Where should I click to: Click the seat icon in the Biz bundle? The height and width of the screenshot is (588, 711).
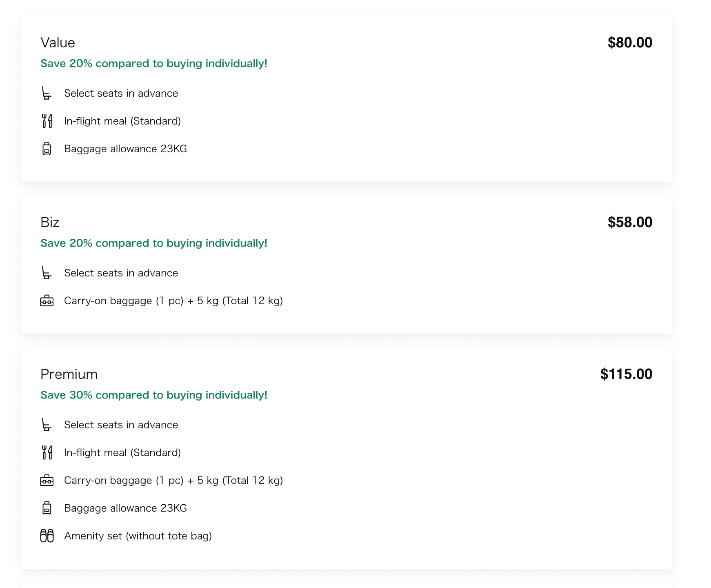(x=47, y=273)
